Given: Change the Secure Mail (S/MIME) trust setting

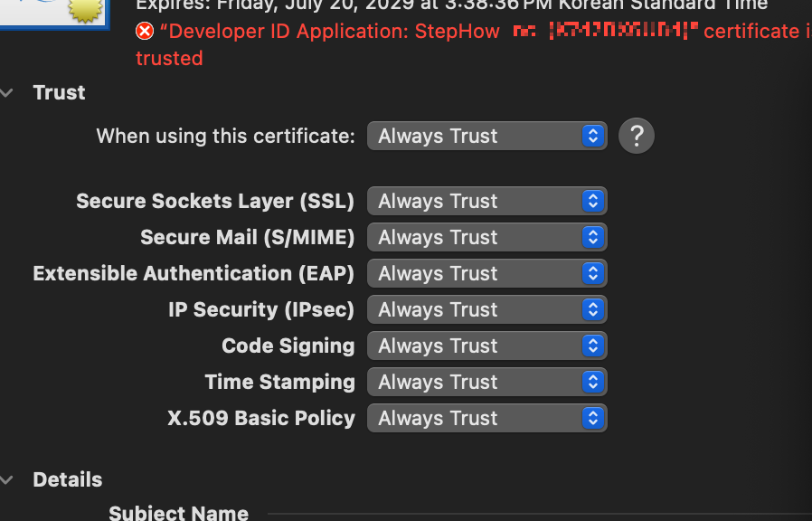Looking at the screenshot, I should click(x=486, y=237).
